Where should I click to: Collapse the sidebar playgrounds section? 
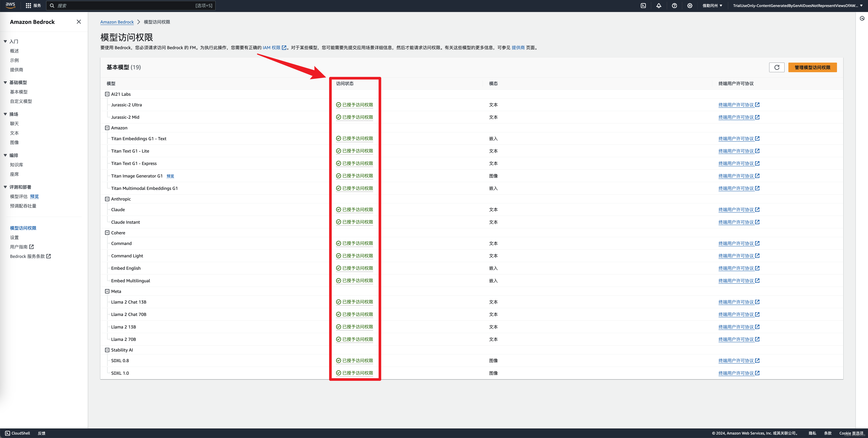[5, 114]
